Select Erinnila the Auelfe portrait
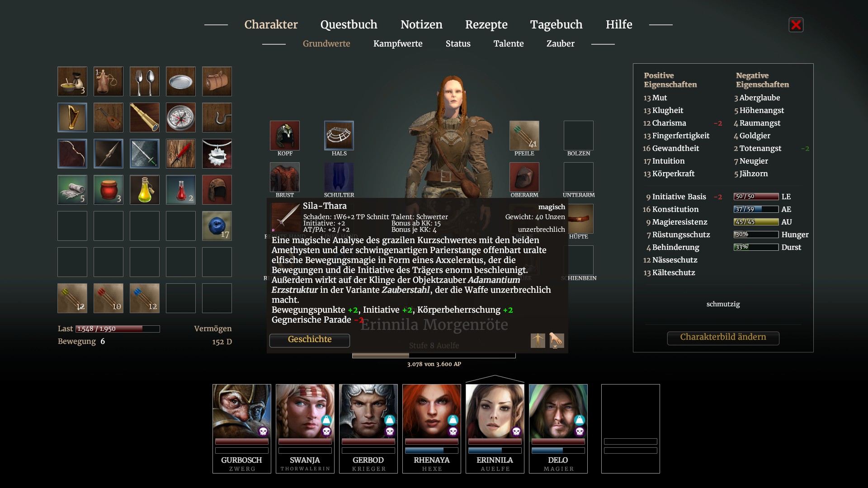This screenshot has height=488, width=868. point(495,428)
